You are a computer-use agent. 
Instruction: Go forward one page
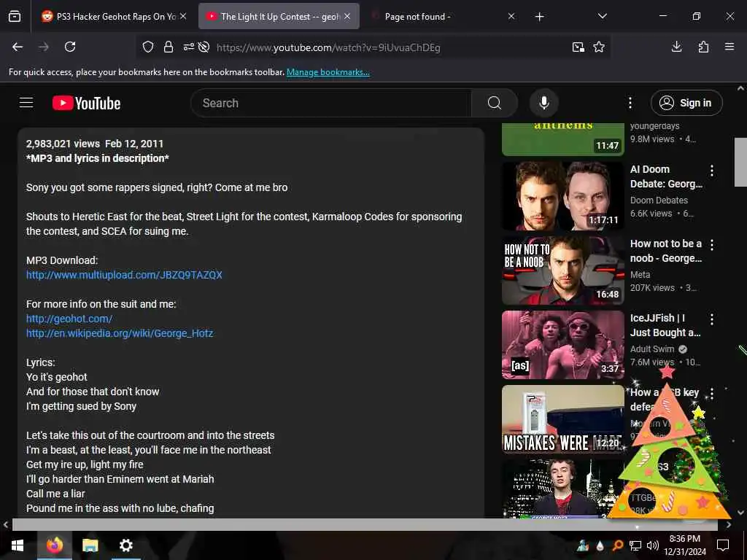43,47
